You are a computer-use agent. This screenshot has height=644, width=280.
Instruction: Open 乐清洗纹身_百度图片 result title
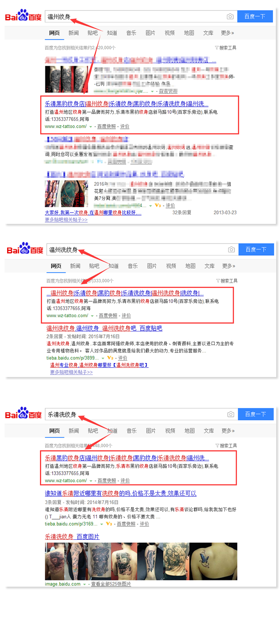(x=72, y=536)
